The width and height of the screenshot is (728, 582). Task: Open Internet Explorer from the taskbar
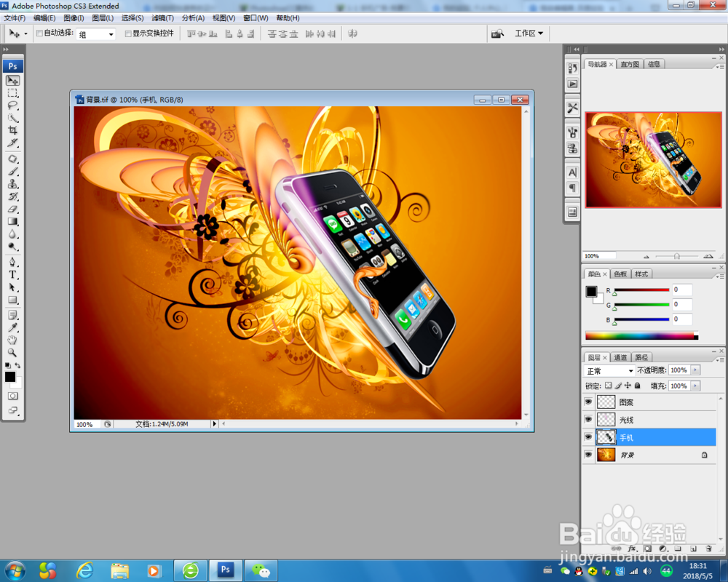pos(85,570)
